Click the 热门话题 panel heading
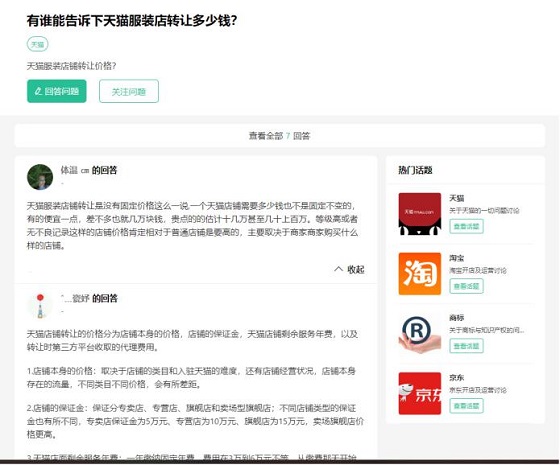The width and height of the screenshot is (560, 465). [x=415, y=170]
